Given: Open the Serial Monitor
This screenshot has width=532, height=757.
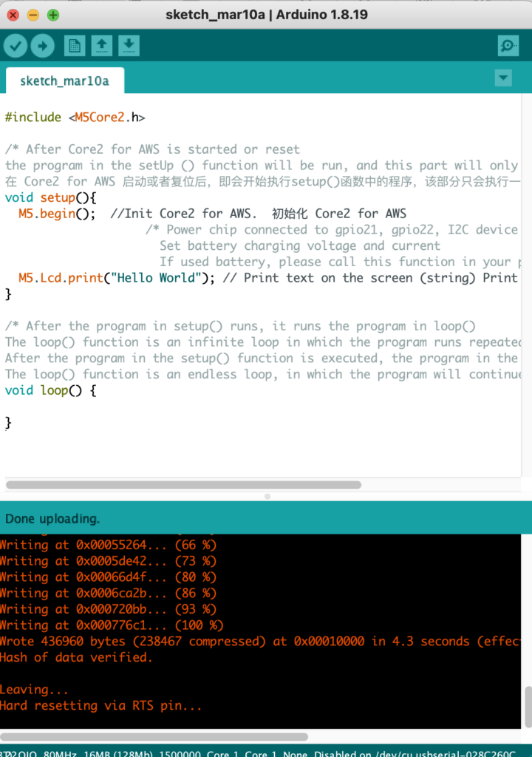Looking at the screenshot, I should [508, 46].
